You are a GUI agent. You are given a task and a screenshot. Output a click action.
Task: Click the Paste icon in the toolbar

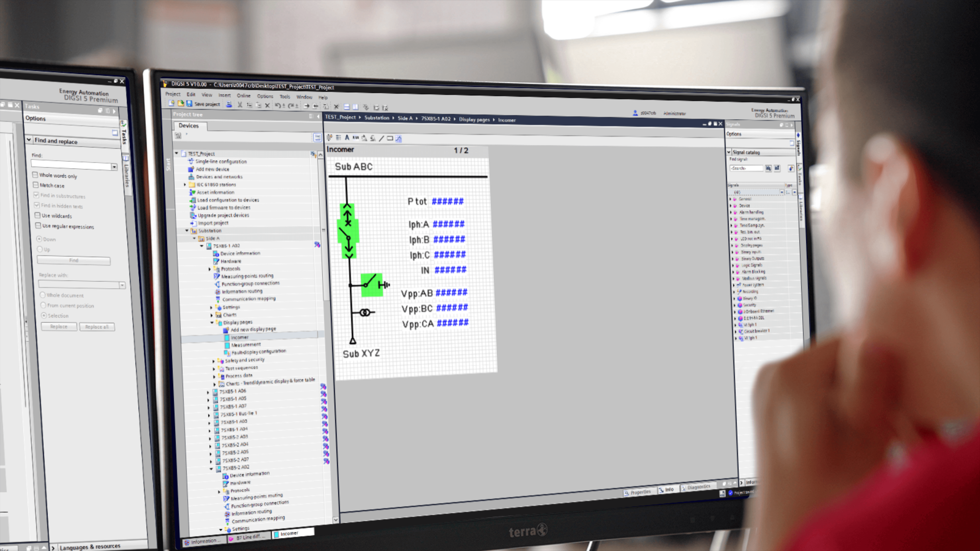[258, 106]
